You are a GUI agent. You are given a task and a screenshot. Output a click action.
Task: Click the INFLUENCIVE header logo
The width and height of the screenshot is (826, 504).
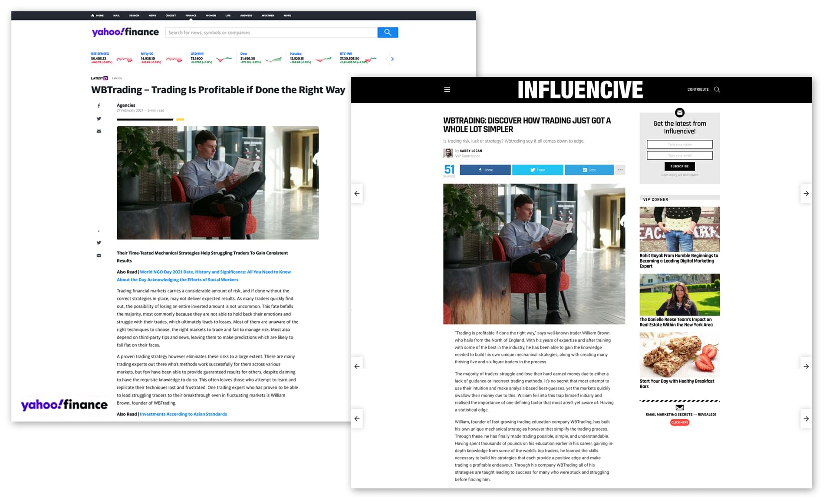tap(580, 90)
